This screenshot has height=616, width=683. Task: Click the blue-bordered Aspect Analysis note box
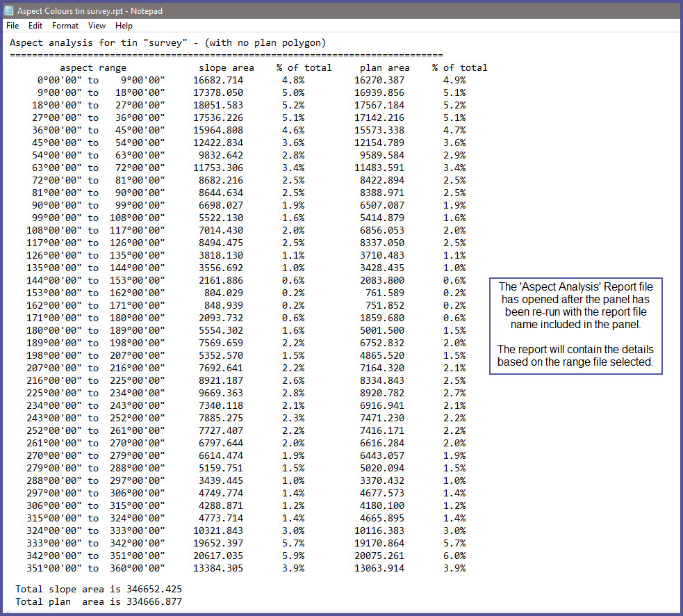click(575, 325)
